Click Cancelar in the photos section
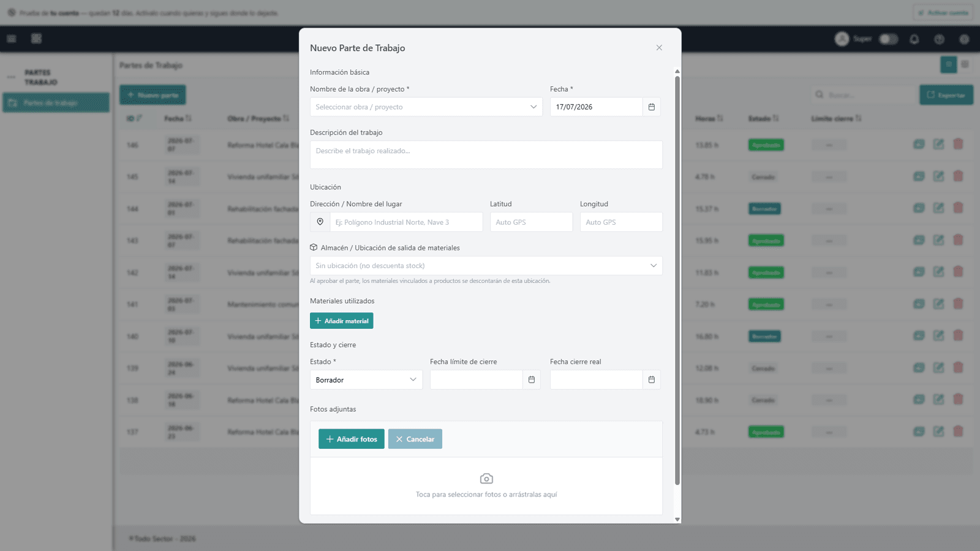 (415, 439)
